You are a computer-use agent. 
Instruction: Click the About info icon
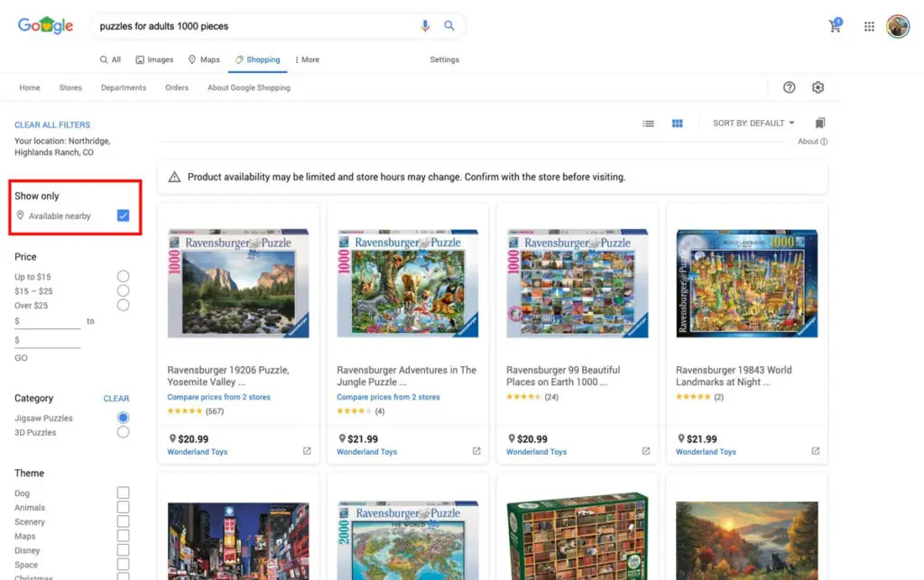(x=824, y=142)
